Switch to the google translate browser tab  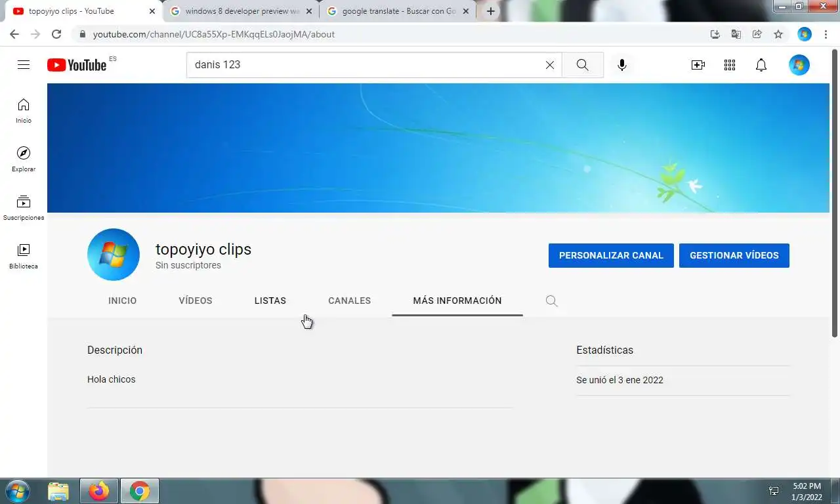(398, 11)
